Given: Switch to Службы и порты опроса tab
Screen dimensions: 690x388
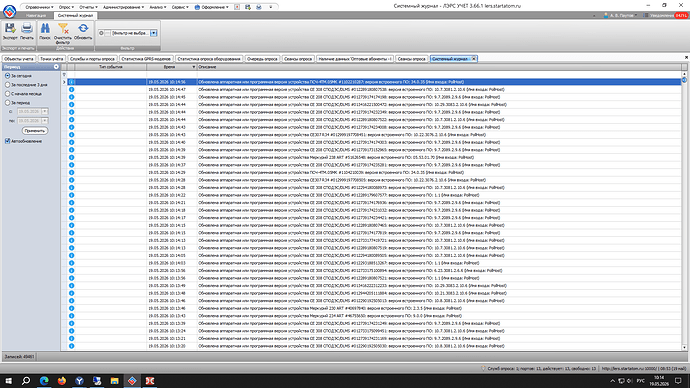Looking at the screenshot, I should point(92,59).
